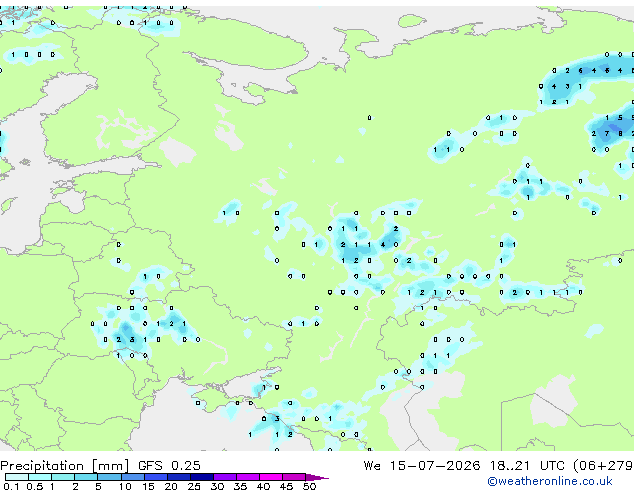Viewport: 634px width, 490px height.
Task: Click the '20' legend scale label
Action: click(x=171, y=486)
